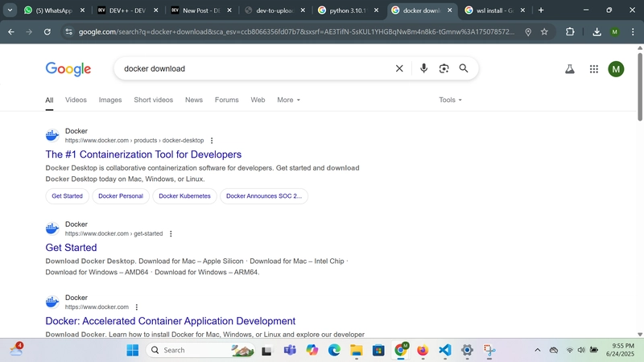Open Visual Studio Code from the taskbar
This screenshot has height=362, width=644.
[x=445, y=350]
